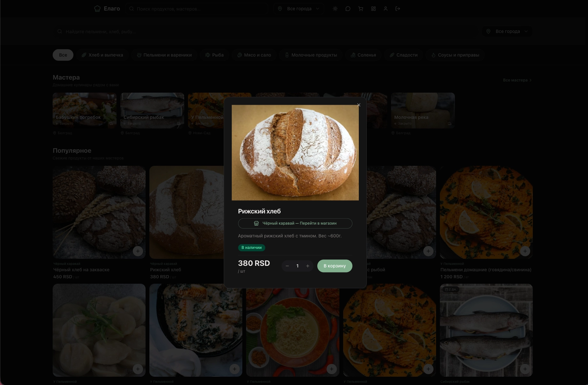
Task: Click the logout icon
Action: (398, 9)
